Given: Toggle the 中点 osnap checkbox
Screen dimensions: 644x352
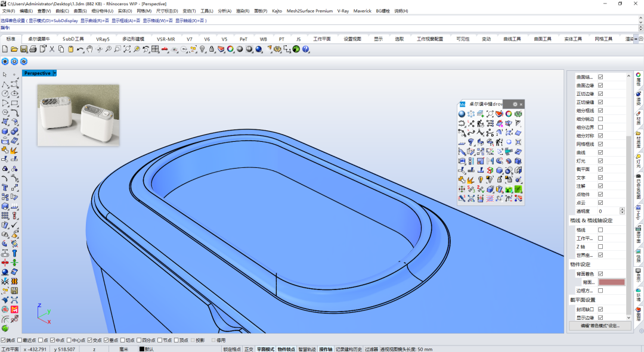Looking at the screenshot, I should [52, 340].
